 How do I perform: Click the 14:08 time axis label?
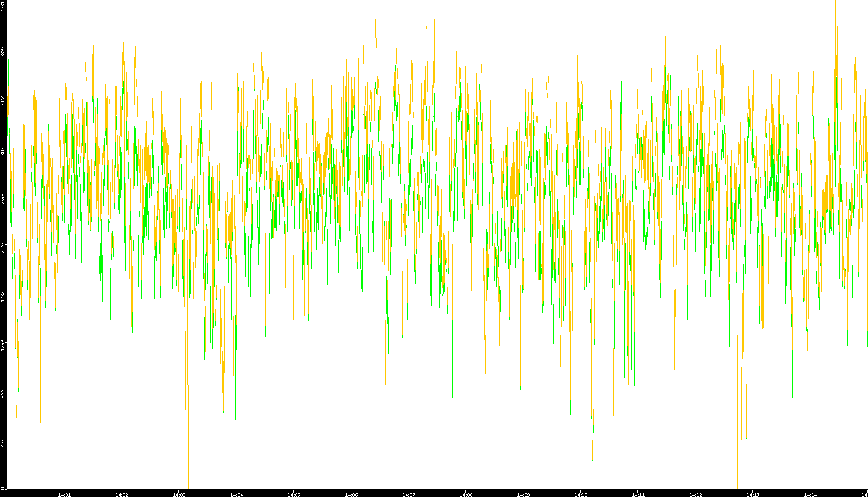466,495
